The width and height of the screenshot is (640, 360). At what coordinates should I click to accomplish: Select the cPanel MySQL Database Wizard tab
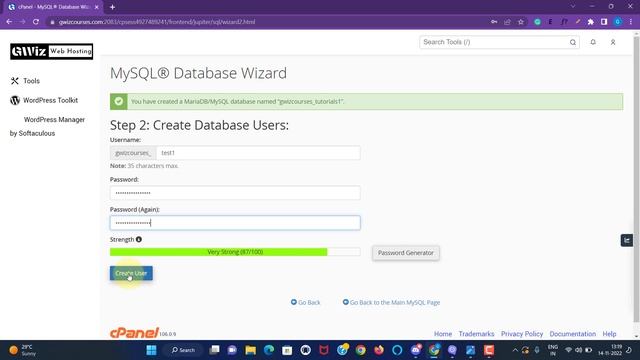(53, 7)
